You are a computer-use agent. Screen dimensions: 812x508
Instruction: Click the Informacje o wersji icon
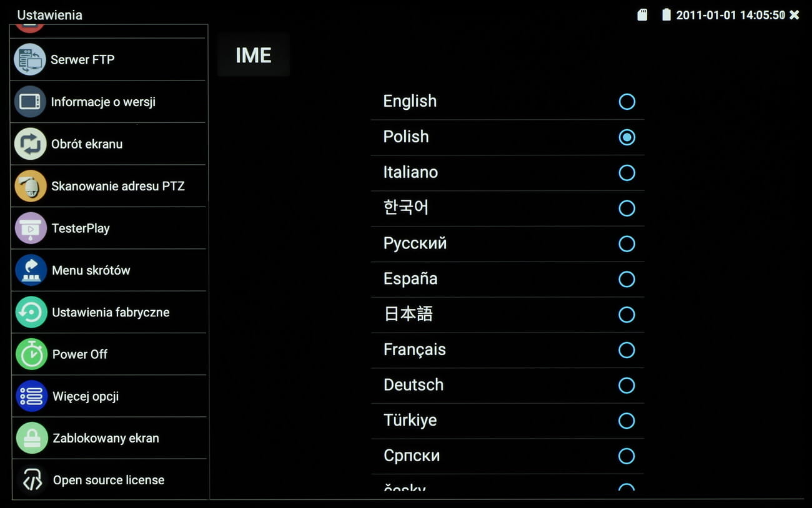30,102
